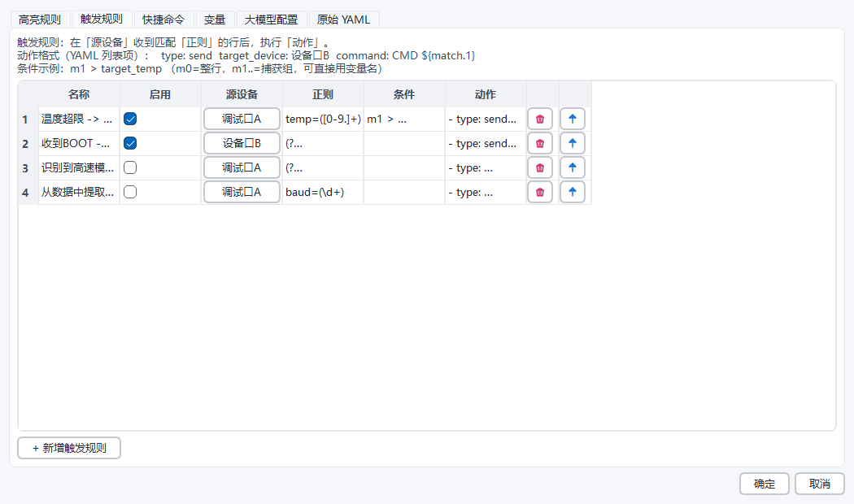Viewport: 854px width, 504px height.
Task: Click the 源设备 column header
Action: tap(242, 94)
